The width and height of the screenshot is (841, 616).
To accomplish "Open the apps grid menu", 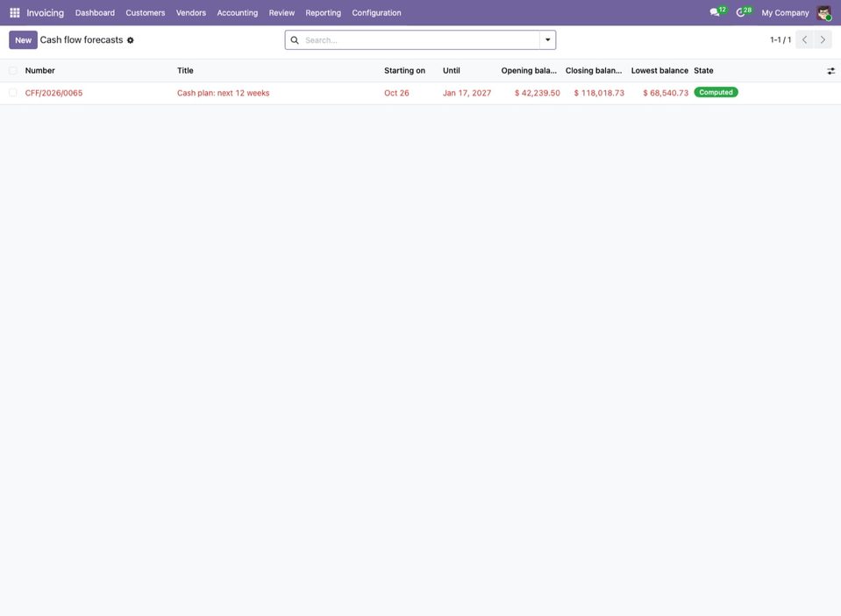I will pos(15,12).
